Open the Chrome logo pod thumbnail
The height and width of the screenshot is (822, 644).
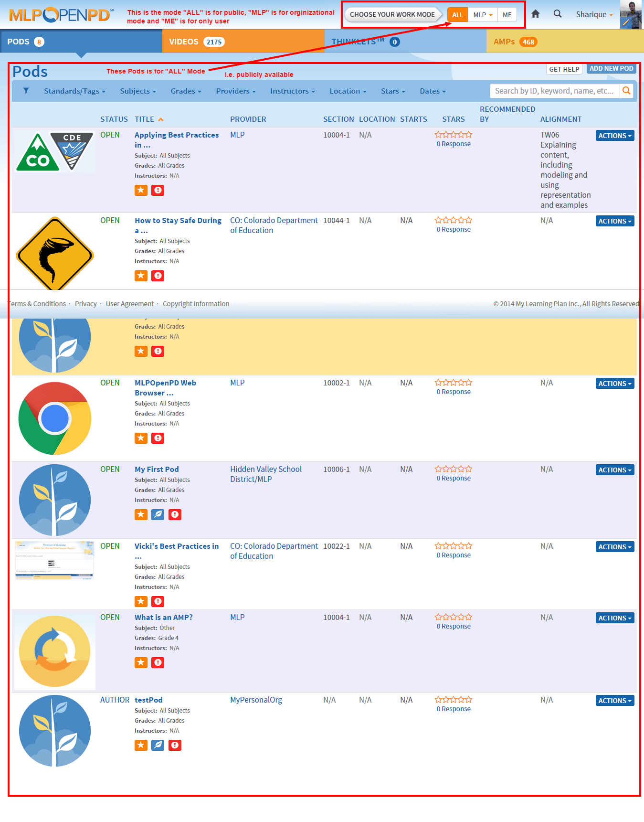coord(55,418)
